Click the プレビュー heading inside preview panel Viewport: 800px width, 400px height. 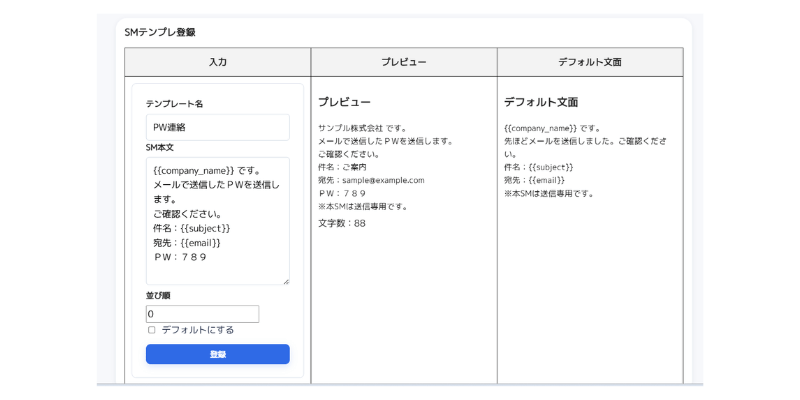pyautogui.click(x=344, y=102)
